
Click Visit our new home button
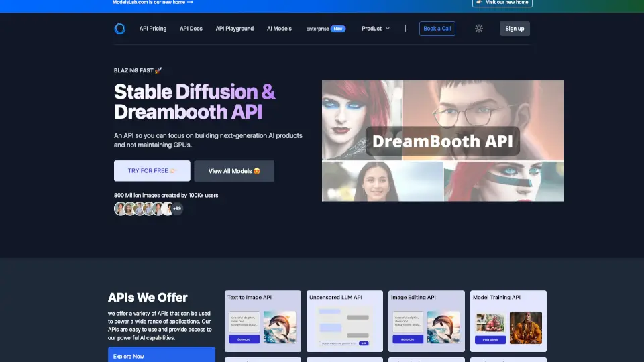[502, 3]
